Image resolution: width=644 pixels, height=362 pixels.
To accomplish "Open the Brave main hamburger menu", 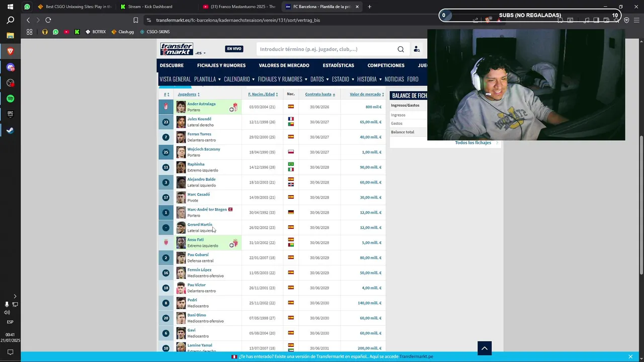I will (x=636, y=20).
